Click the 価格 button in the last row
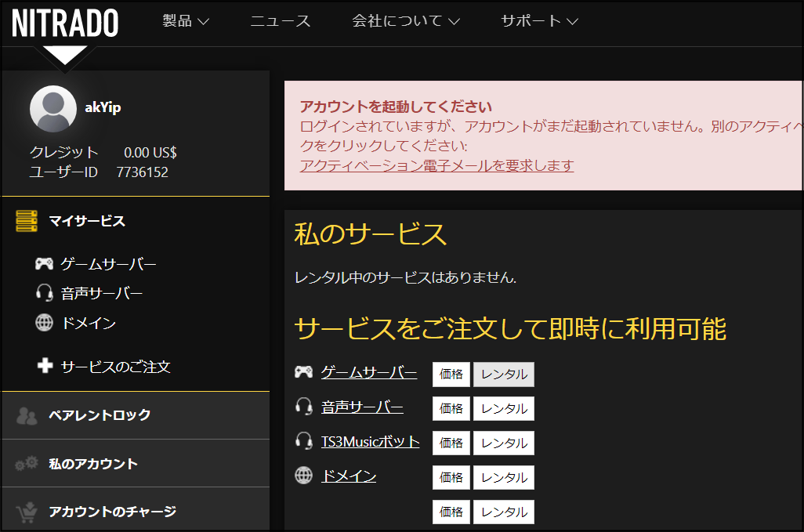This screenshot has width=804, height=532. (x=451, y=512)
